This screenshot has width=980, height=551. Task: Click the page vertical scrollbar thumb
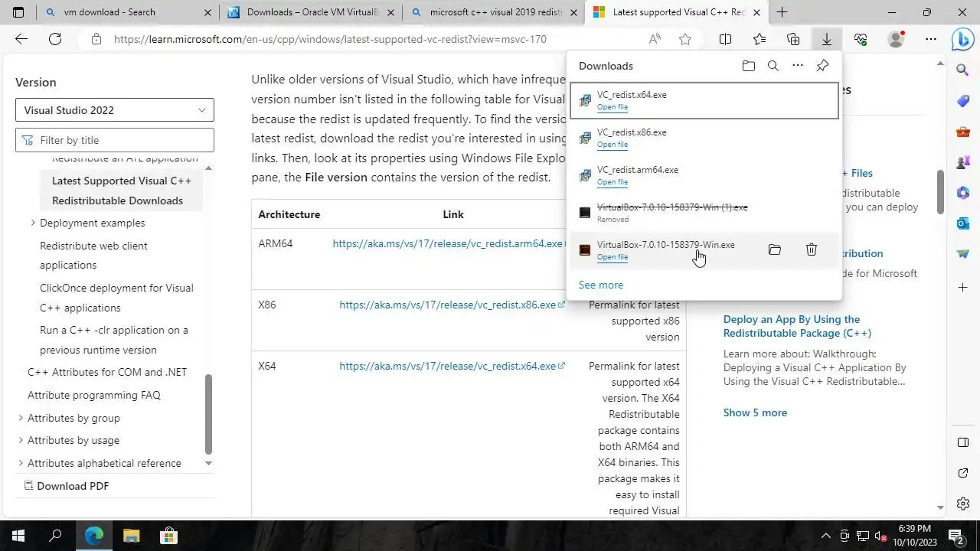941,191
